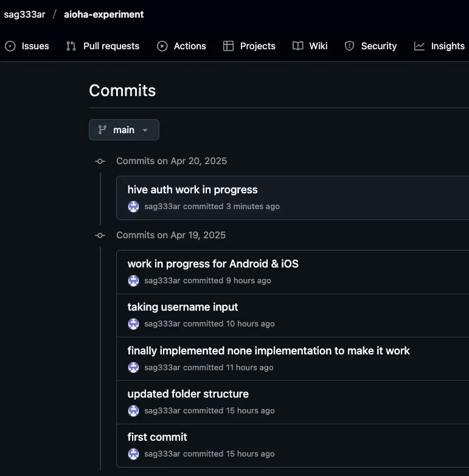The width and height of the screenshot is (469, 476).
Task: Open commit 'finally implemented none implementation to make it work'
Action: [268, 351]
